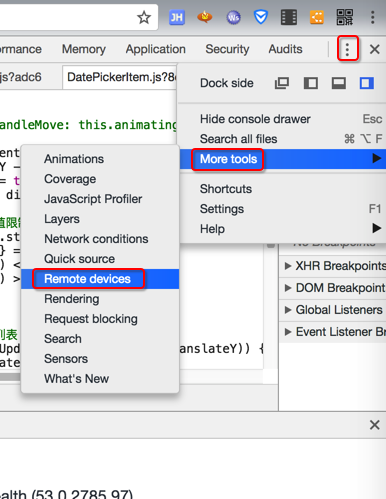Viewport: 386px width, 499px height.
Task: Open the DatePickerItem.js source file tab
Action: coord(120,77)
